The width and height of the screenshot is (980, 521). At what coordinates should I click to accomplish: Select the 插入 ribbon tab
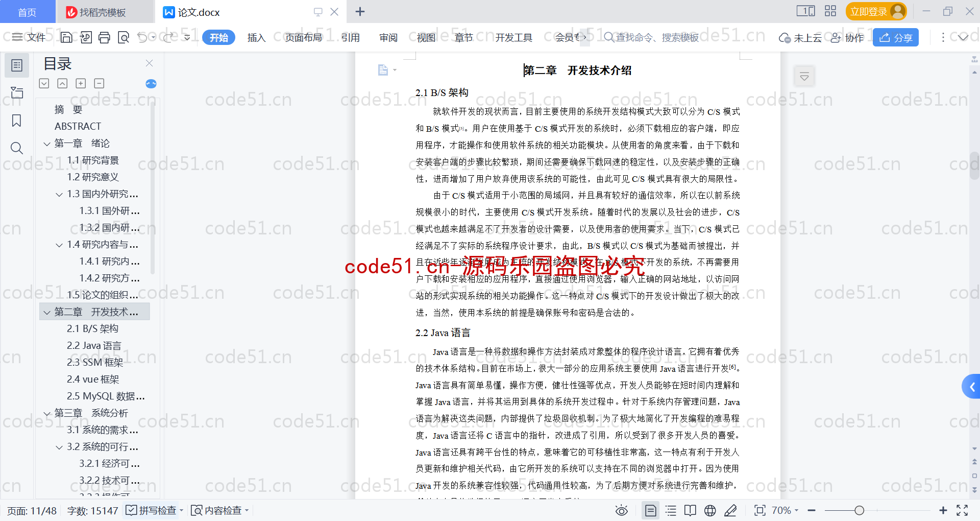[x=256, y=37]
